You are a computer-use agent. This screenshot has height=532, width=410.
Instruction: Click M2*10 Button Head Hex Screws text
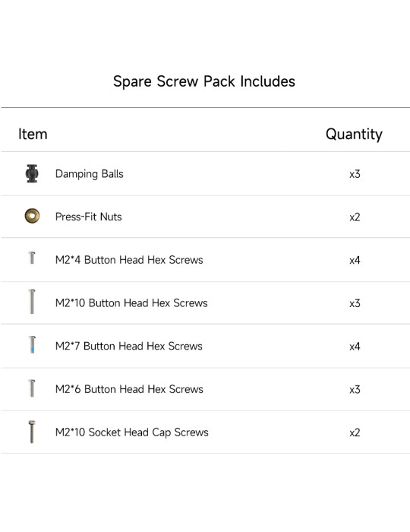(131, 303)
